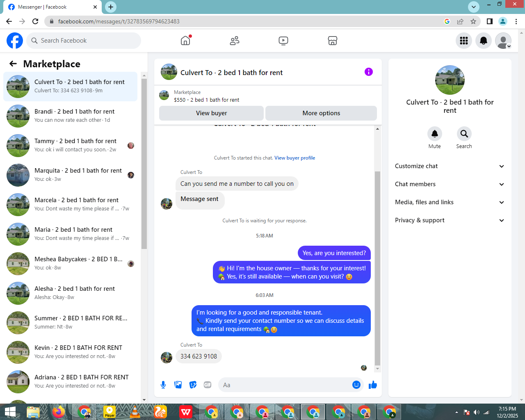The image size is (525, 420).
Task: Expand Privacy & support section
Action: click(450, 220)
